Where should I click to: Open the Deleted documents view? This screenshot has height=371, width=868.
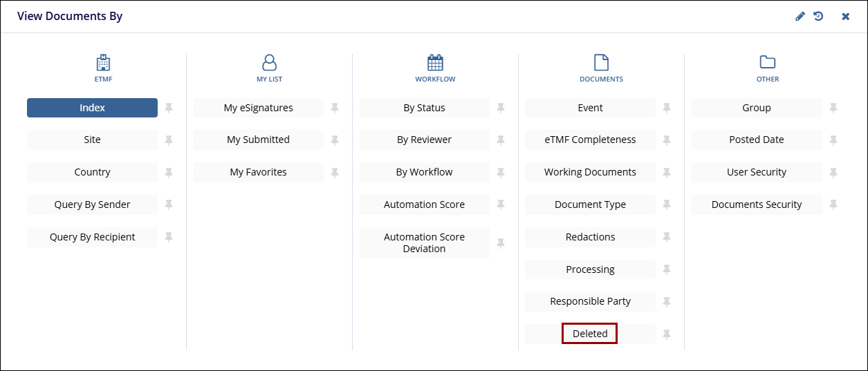(589, 334)
